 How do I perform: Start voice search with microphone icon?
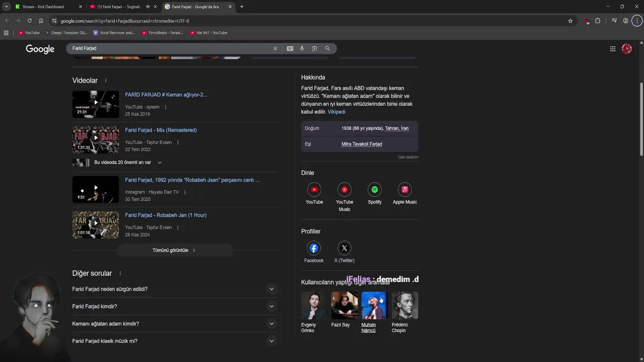point(302,48)
